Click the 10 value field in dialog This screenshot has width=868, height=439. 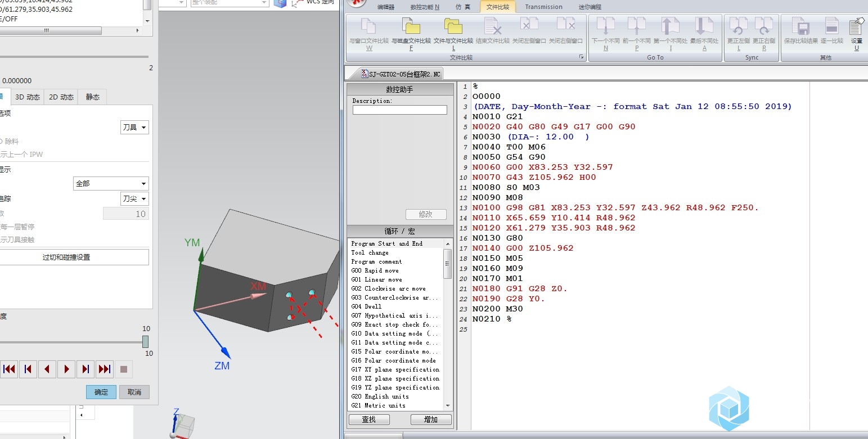tap(126, 214)
